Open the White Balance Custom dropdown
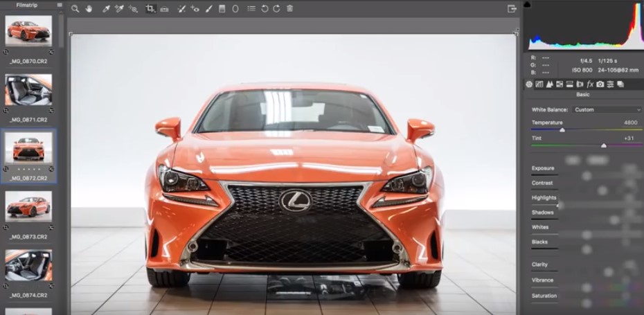 [x=607, y=109]
